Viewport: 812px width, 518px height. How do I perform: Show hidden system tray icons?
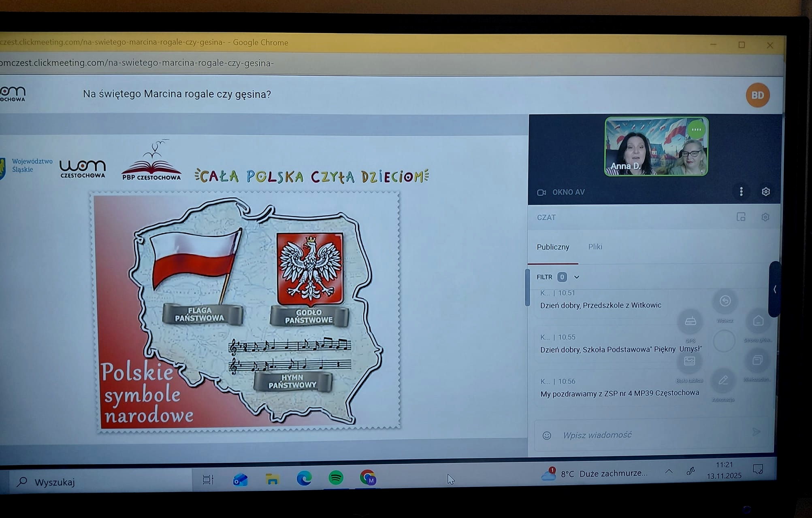coord(669,471)
